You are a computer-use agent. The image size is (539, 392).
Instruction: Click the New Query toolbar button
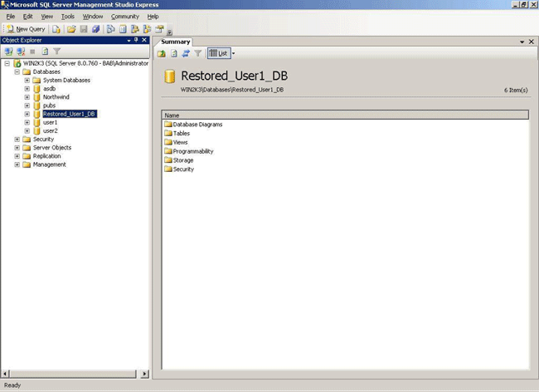click(26, 29)
